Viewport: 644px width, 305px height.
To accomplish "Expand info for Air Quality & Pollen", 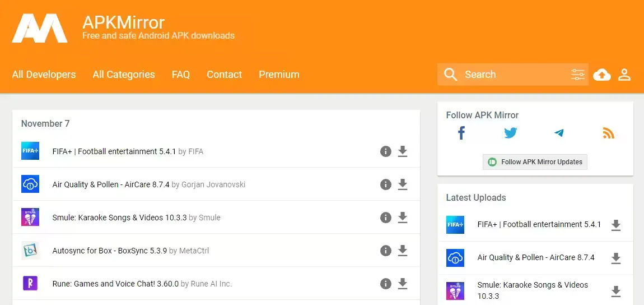I will coord(385,184).
